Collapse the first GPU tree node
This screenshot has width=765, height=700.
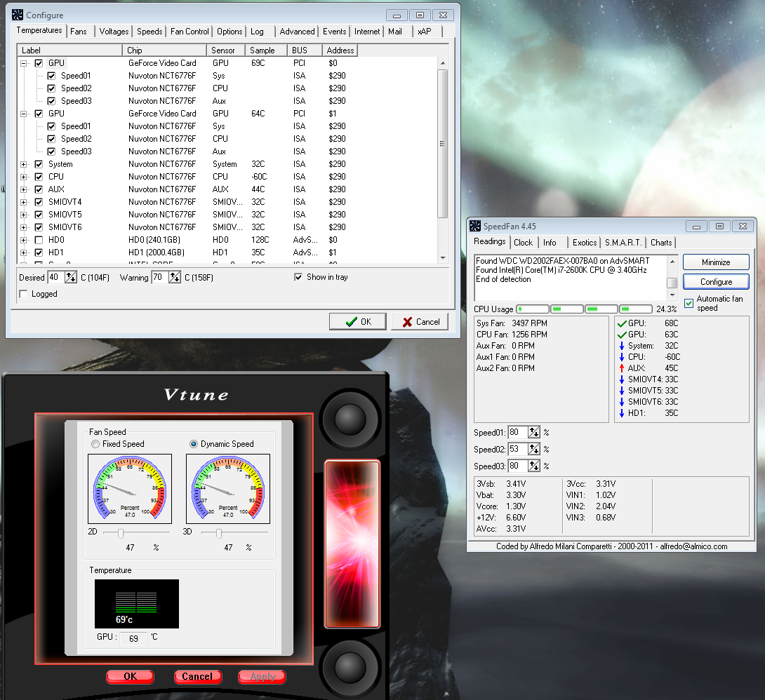(x=23, y=63)
